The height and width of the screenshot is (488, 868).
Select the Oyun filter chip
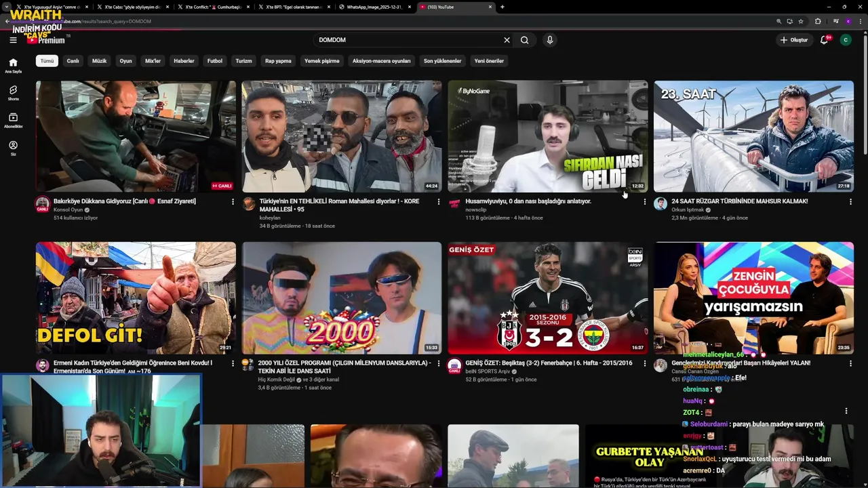pyautogui.click(x=125, y=61)
